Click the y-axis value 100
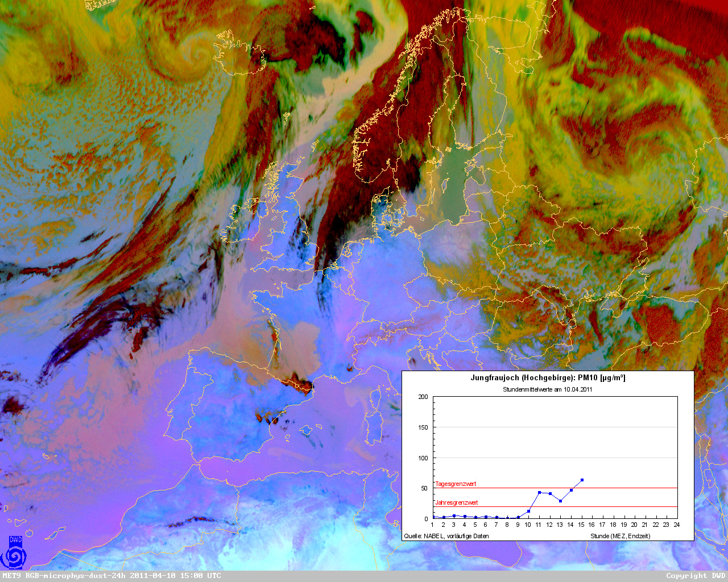The height and width of the screenshot is (582, 728). click(x=423, y=458)
